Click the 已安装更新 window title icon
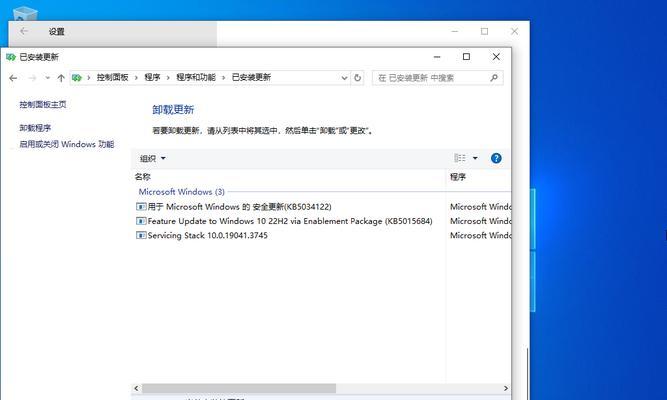The height and width of the screenshot is (400, 667). (x=11, y=57)
